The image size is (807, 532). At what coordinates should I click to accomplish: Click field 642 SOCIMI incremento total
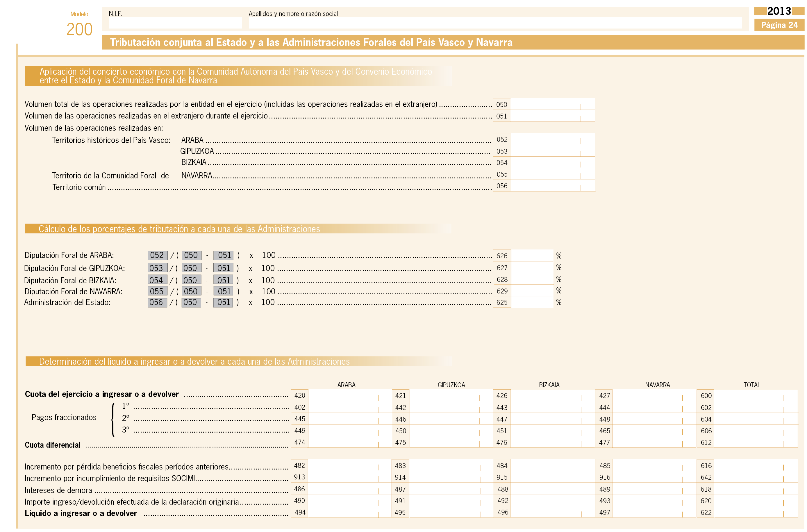(x=756, y=477)
